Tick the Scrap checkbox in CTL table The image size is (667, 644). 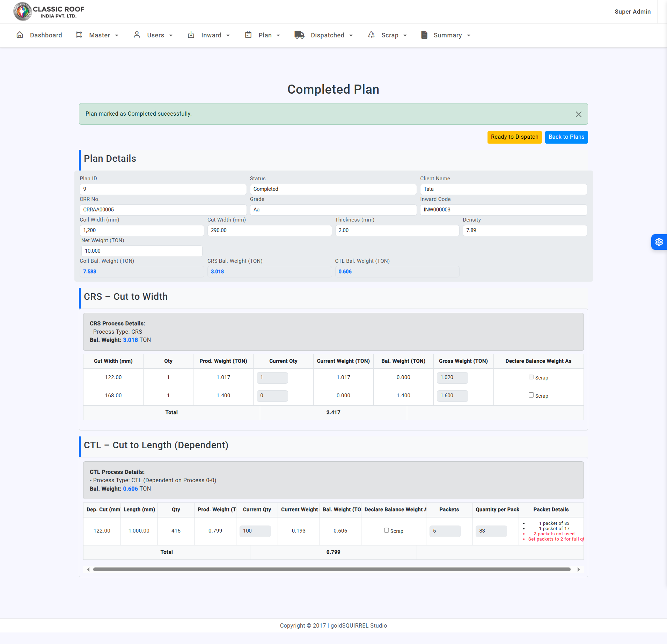(386, 530)
